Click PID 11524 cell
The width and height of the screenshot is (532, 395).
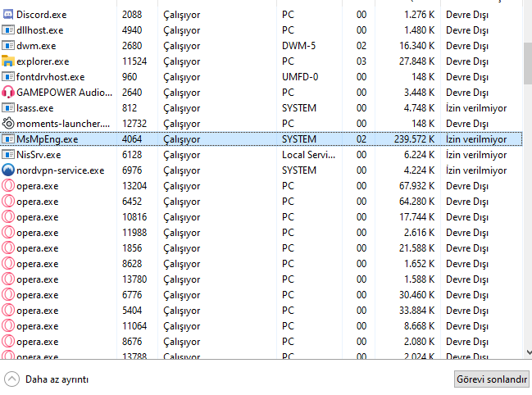pyautogui.click(x=134, y=61)
